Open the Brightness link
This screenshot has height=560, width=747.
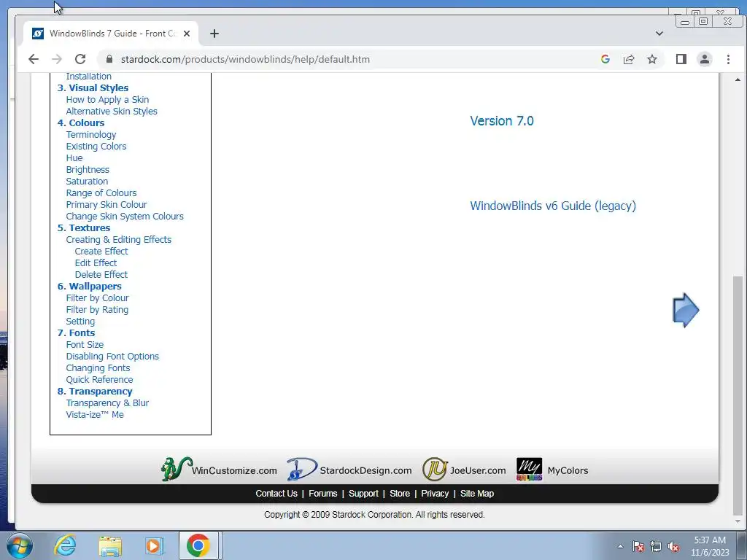[88, 169]
